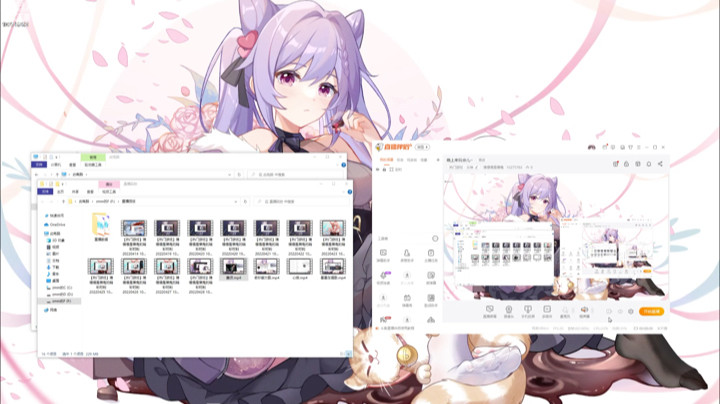Image resolution: width=720 pixels, height=404 pixels.
Task: Click the up arrow in front Explorer
Action: click(63, 202)
